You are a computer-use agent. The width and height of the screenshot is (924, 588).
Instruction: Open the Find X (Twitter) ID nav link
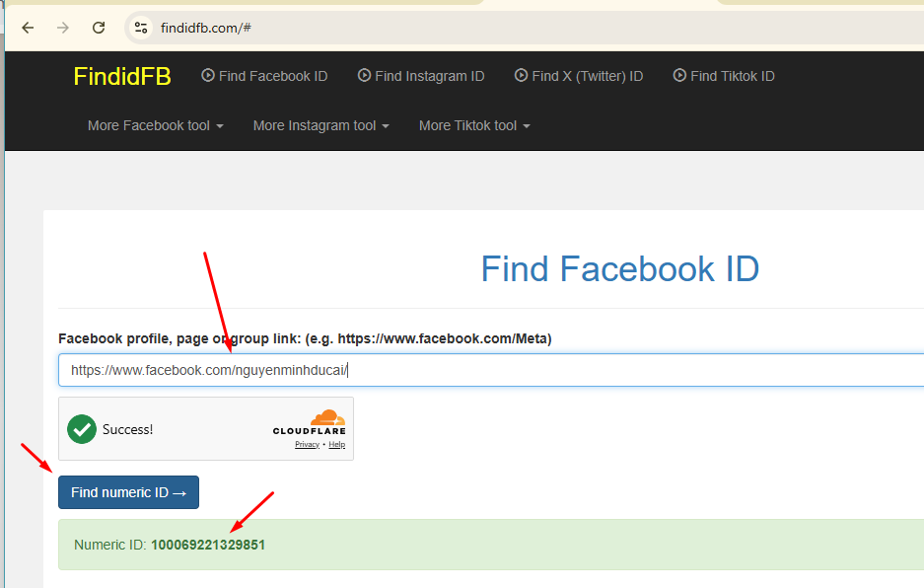pos(579,76)
